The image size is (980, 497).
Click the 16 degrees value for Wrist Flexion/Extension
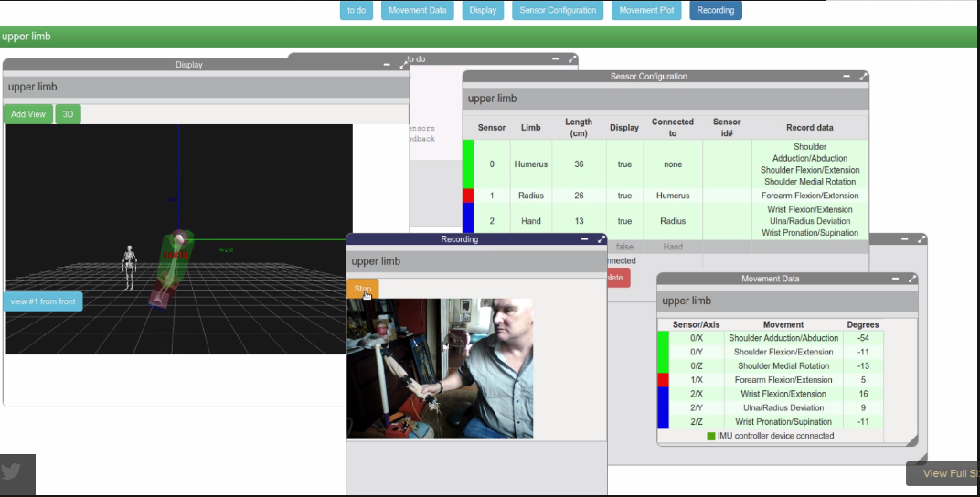click(863, 394)
